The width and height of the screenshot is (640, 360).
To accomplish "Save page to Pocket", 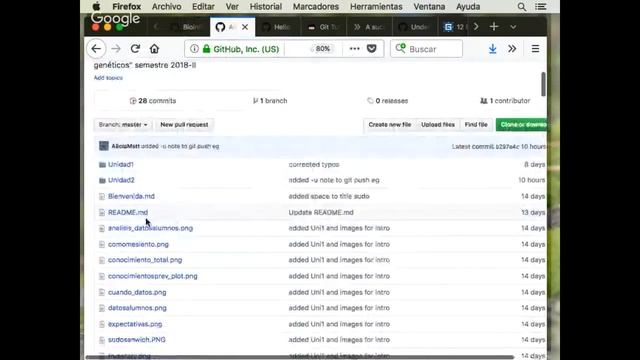I will pyautogui.click(x=371, y=49).
